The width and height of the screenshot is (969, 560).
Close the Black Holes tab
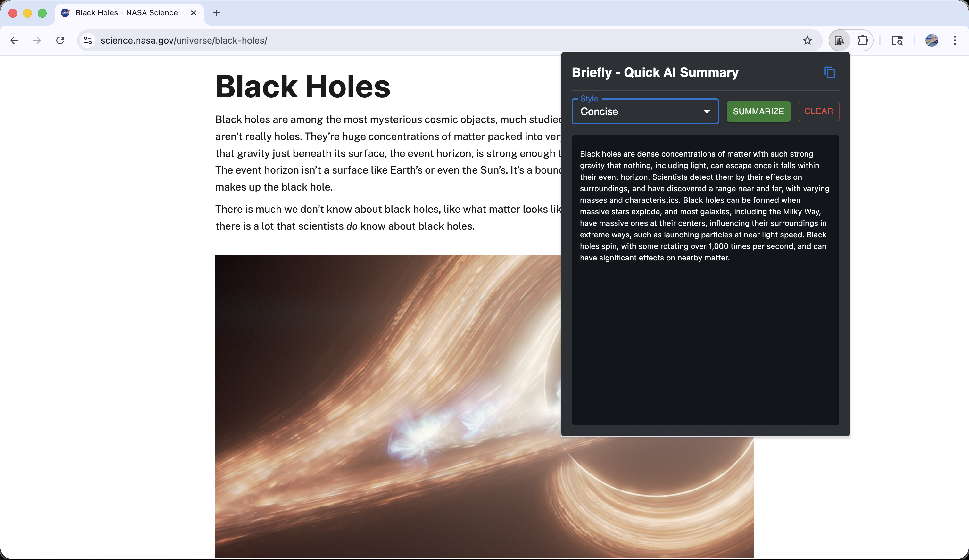194,13
